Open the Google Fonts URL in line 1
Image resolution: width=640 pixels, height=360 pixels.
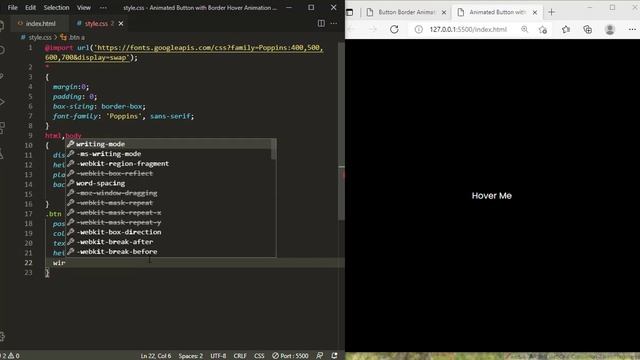(184, 52)
